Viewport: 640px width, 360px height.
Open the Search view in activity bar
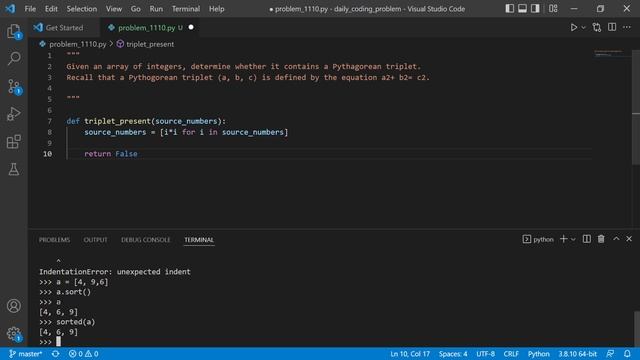point(13,58)
